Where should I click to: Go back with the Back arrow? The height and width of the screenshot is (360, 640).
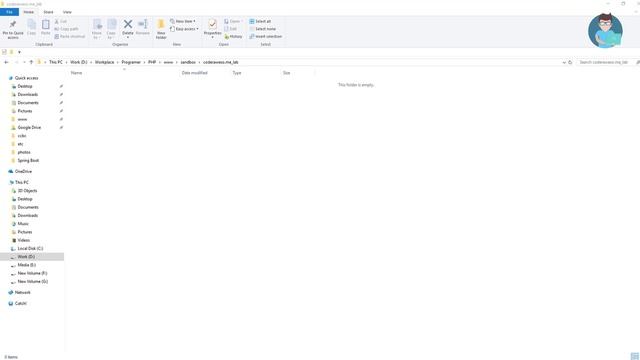[6, 62]
